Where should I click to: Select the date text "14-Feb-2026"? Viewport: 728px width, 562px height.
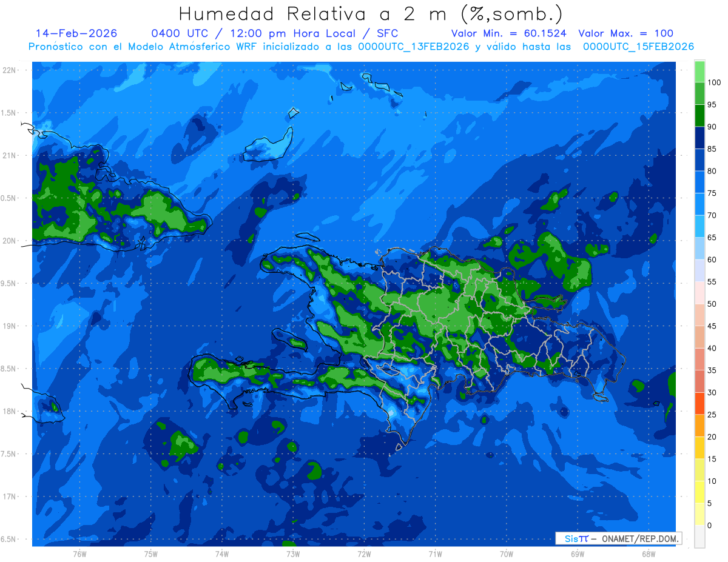click(x=76, y=33)
